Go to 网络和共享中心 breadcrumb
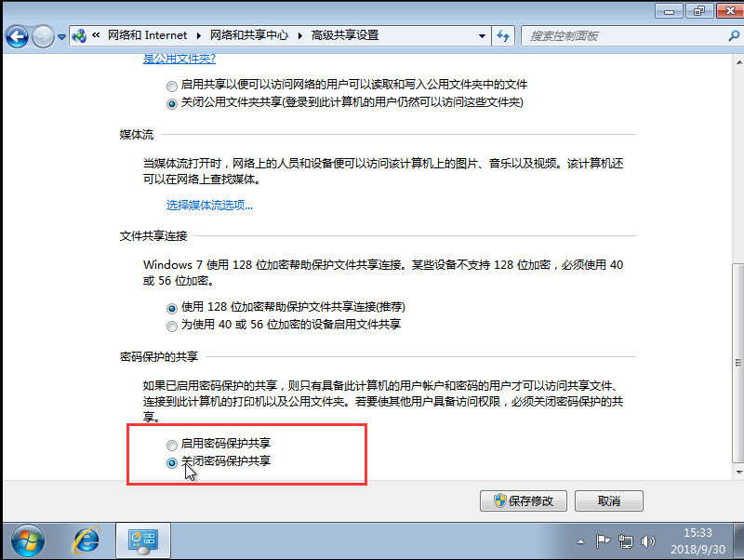Screen dimensions: 744x560 click(x=250, y=36)
